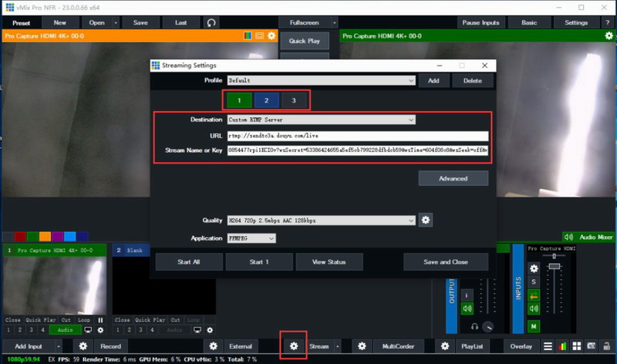Open Stream settings gear beside Stream button
617x364 pixels.
coord(294,347)
